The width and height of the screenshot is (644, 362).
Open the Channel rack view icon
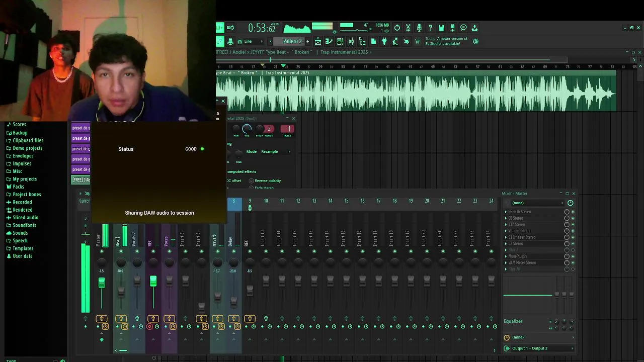tap(340, 41)
